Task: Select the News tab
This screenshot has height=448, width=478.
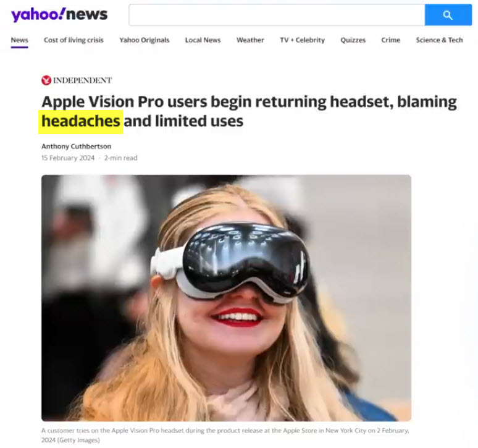Action: (20, 40)
